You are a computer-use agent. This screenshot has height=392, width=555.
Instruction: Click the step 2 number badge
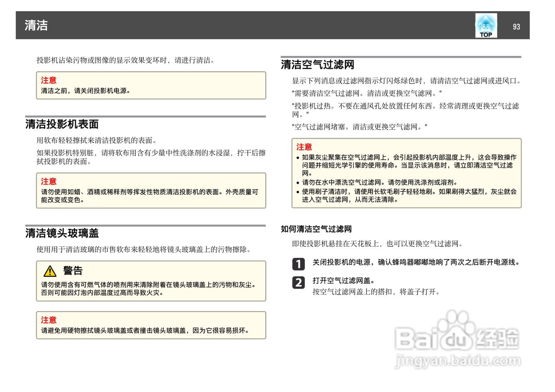coord(298,282)
